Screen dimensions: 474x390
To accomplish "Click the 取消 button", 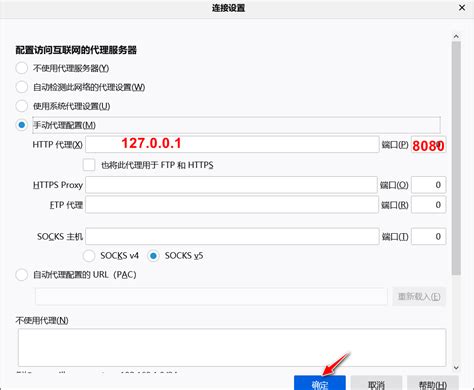I will click(376, 383).
